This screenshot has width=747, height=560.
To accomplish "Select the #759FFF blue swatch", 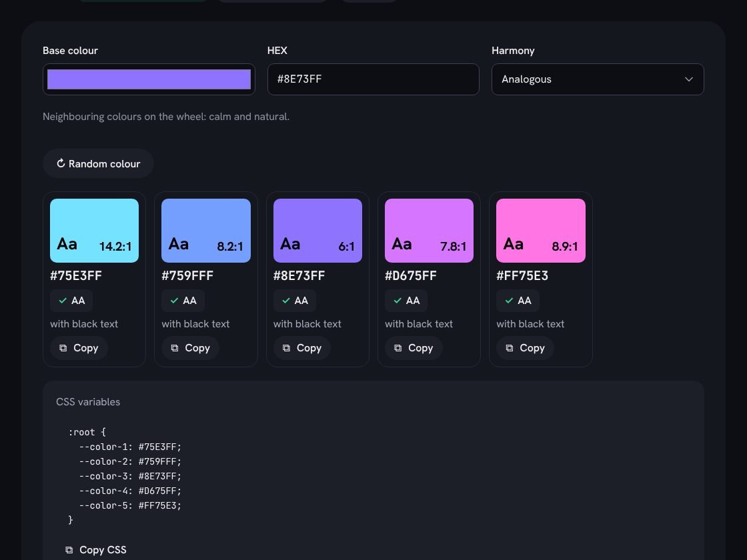I will [x=206, y=231].
